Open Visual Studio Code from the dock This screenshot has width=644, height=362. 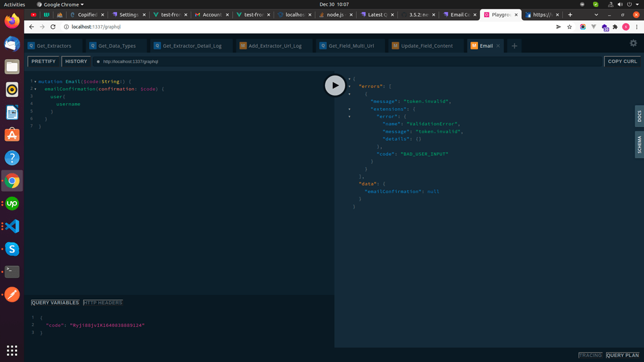coord(12,226)
